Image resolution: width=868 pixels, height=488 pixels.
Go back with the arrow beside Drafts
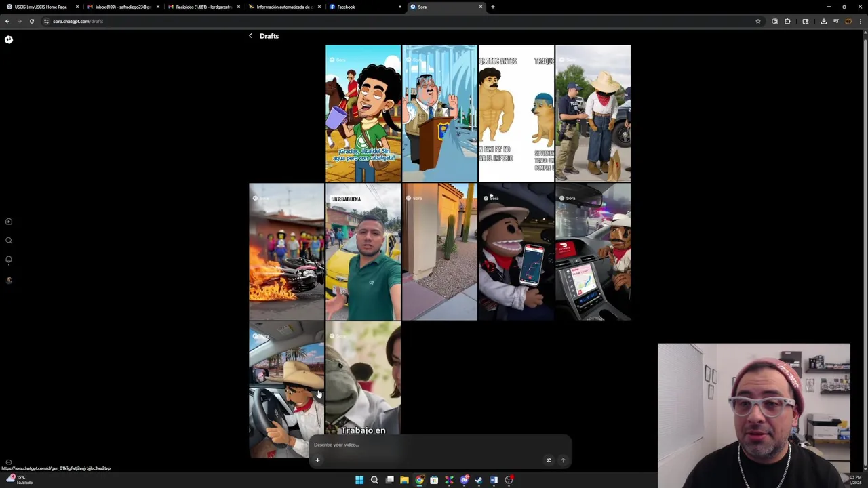pyautogui.click(x=250, y=36)
